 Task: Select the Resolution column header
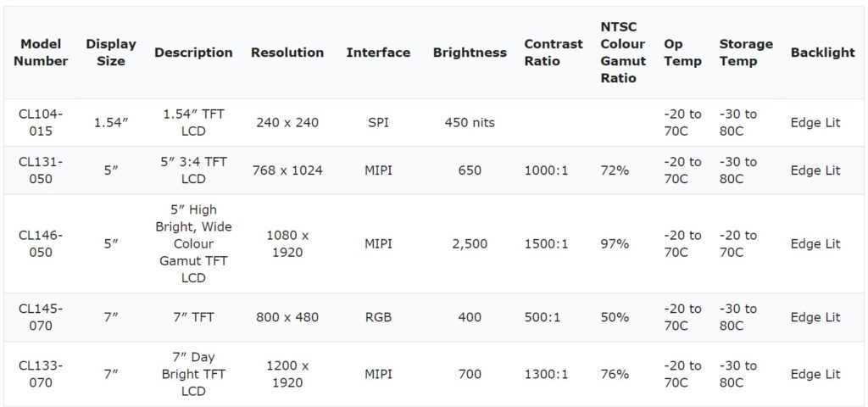click(x=287, y=53)
